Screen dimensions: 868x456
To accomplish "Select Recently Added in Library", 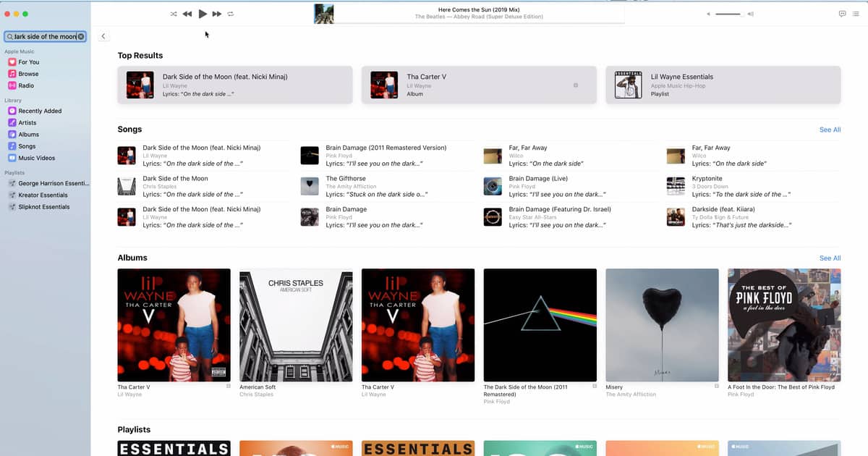I will coord(40,111).
